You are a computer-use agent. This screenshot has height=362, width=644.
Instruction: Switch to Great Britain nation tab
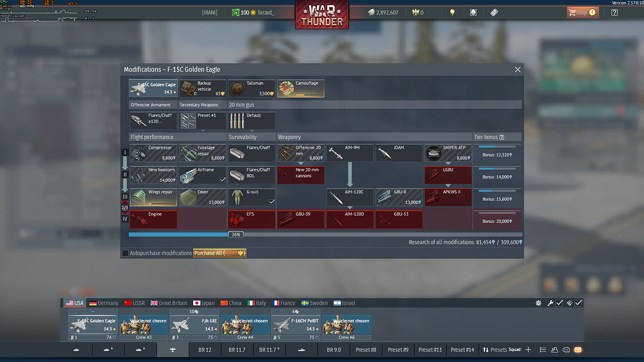click(168, 303)
